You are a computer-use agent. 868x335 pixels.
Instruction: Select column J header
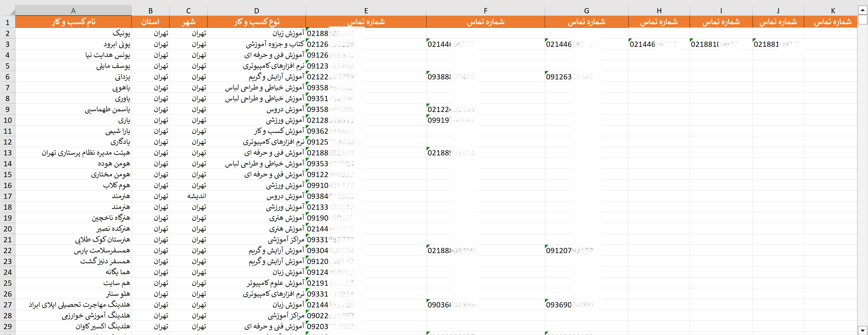(778, 10)
